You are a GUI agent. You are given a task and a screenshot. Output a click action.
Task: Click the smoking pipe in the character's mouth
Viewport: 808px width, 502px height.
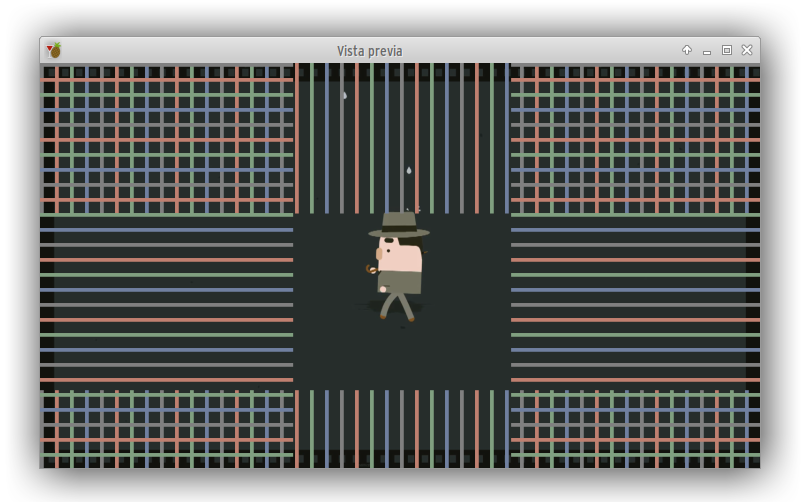[x=372, y=268]
